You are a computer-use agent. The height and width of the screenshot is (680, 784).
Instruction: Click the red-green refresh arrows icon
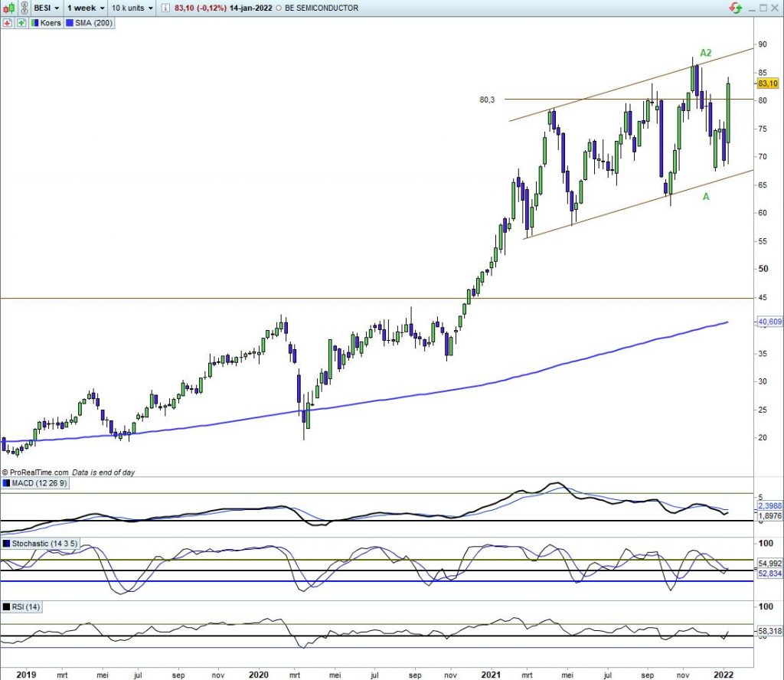pos(735,8)
